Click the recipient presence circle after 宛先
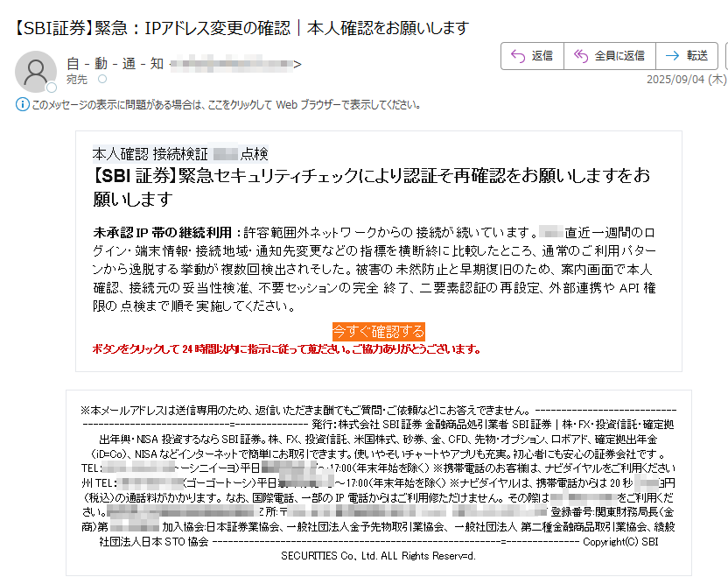 point(102,79)
